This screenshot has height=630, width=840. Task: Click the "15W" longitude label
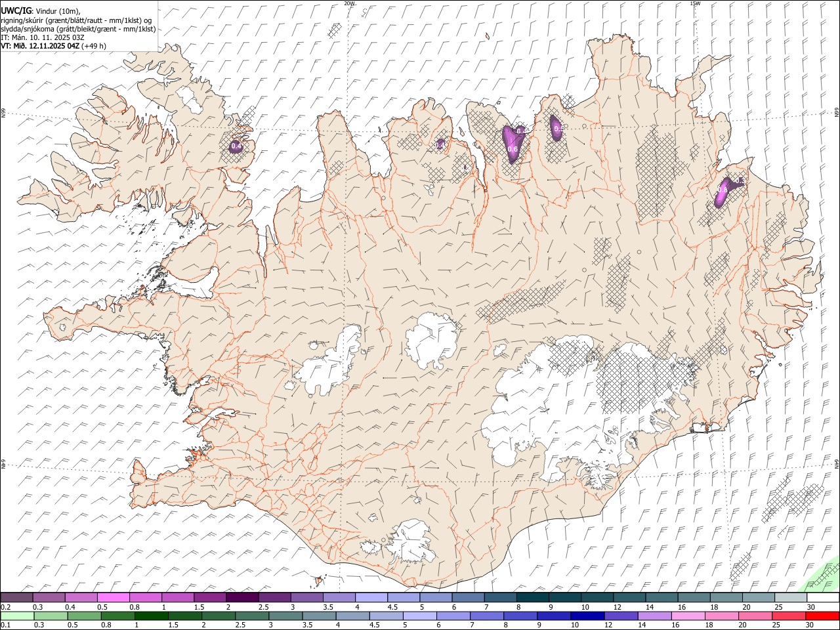(695, 3)
